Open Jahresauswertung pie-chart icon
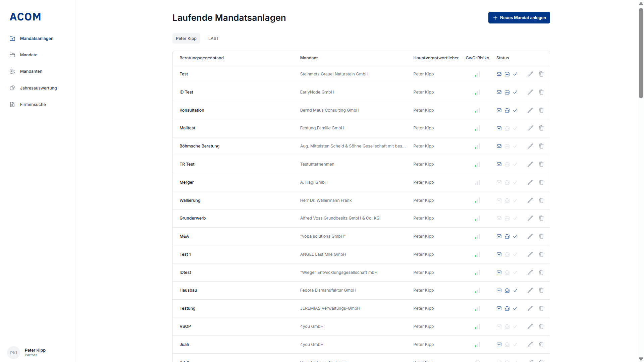This screenshot has height=362, width=644. pyautogui.click(x=12, y=88)
